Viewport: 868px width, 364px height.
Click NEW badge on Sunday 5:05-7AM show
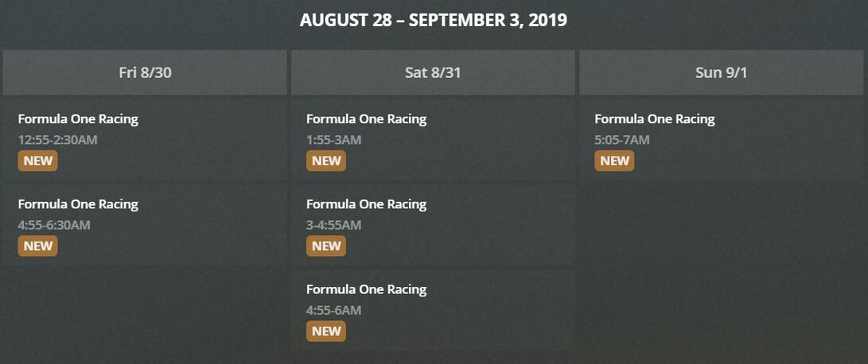click(x=614, y=161)
